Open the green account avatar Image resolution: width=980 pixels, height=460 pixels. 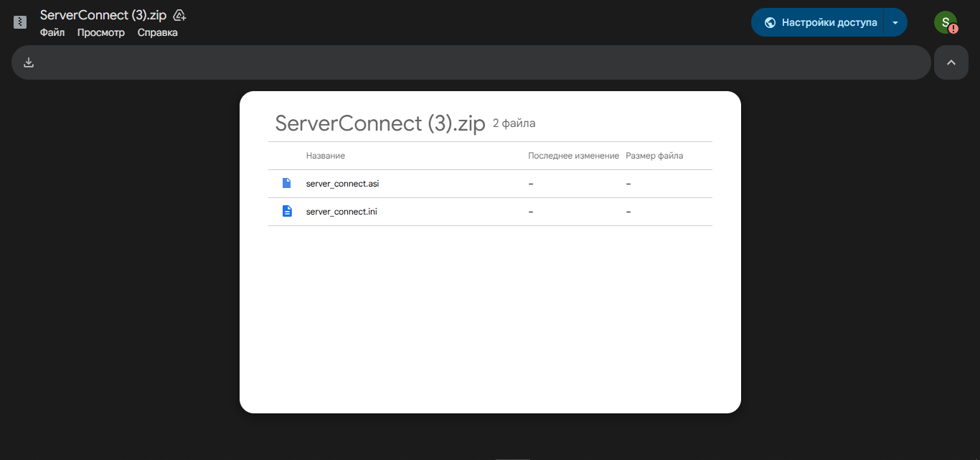[x=945, y=22]
